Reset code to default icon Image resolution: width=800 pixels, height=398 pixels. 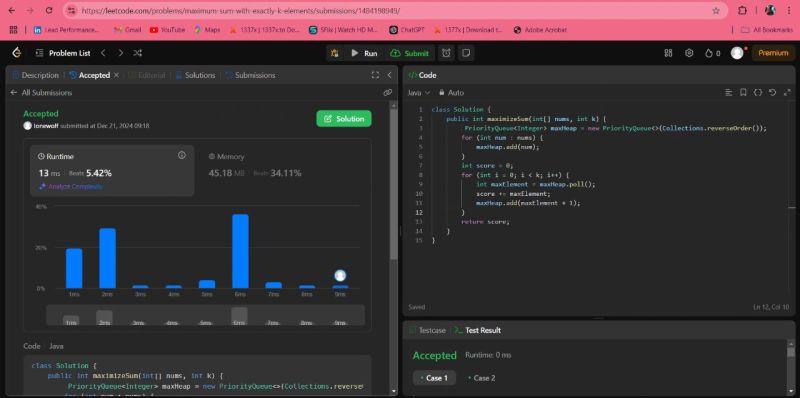772,92
